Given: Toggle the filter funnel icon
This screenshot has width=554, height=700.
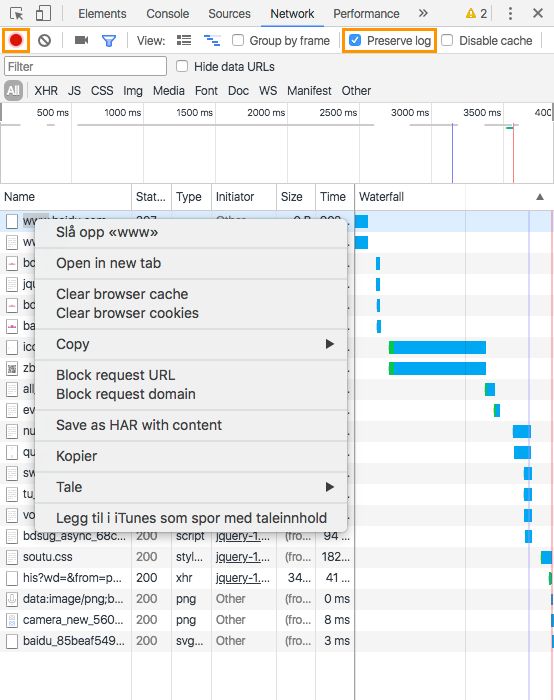Looking at the screenshot, I should (109, 41).
